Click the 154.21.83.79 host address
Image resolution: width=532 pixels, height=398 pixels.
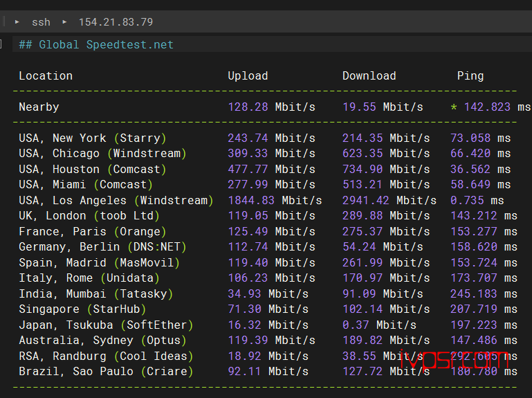tap(116, 22)
